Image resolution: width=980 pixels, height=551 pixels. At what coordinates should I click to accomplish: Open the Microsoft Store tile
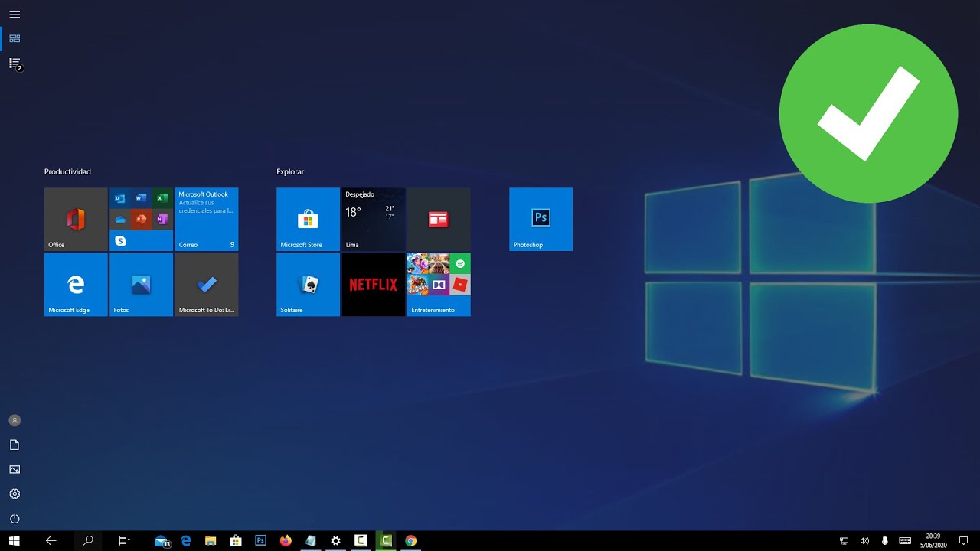pyautogui.click(x=308, y=219)
